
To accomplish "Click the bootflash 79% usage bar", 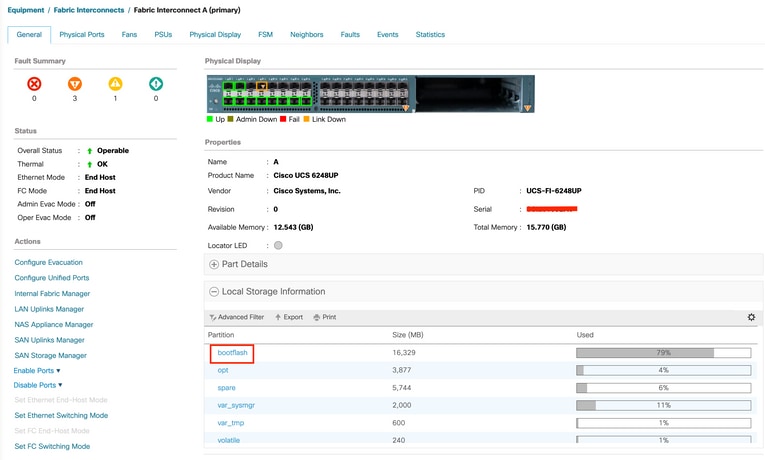I will click(664, 353).
